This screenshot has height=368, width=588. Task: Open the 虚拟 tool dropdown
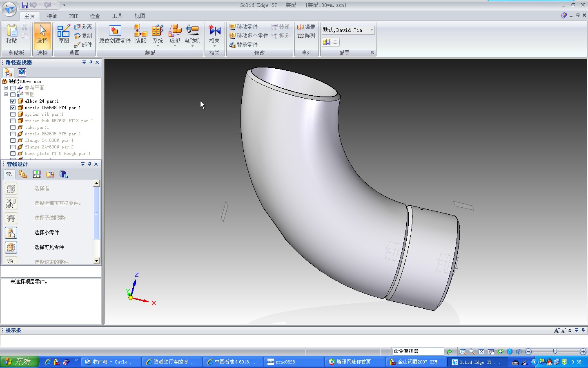click(x=175, y=46)
